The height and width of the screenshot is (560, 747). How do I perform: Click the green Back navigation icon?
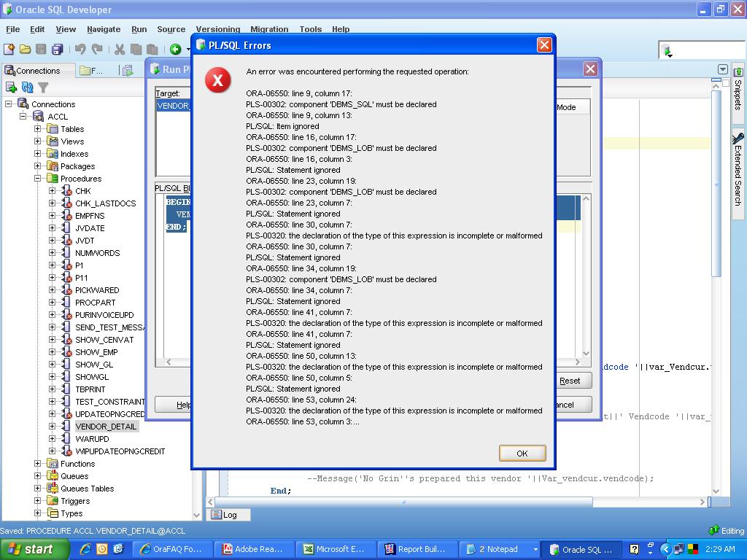pos(175,49)
